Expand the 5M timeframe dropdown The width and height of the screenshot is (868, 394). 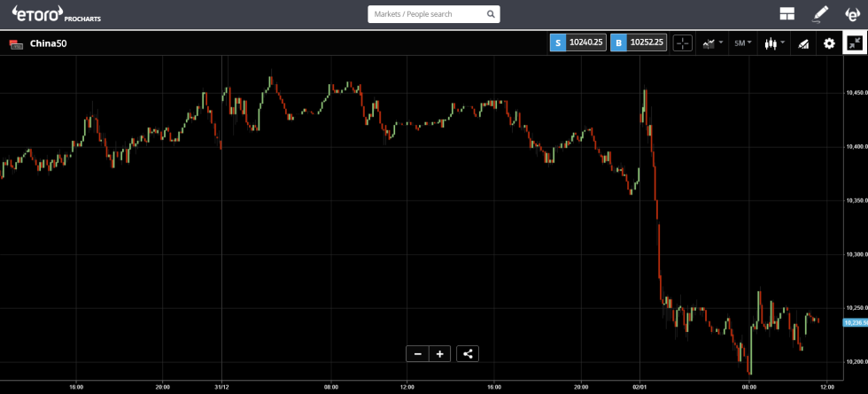(x=743, y=43)
